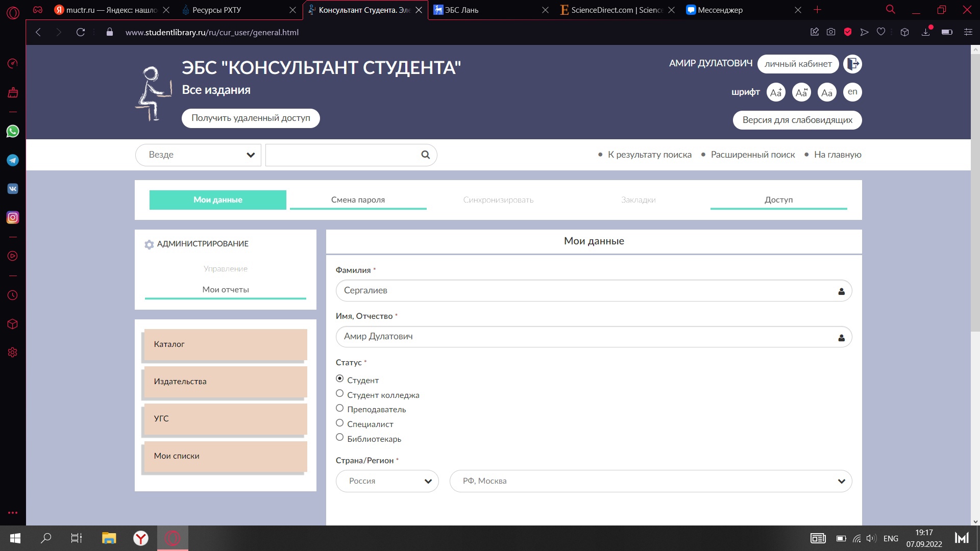Image resolution: width=980 pixels, height=551 pixels.
Task: Click the logout icon next to личный кабинет
Action: coord(852,64)
